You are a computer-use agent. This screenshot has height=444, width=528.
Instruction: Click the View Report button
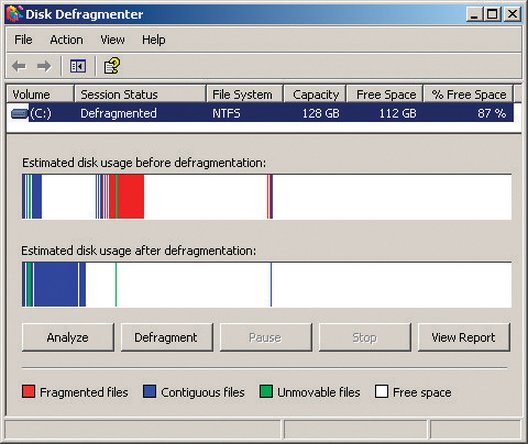[464, 337]
